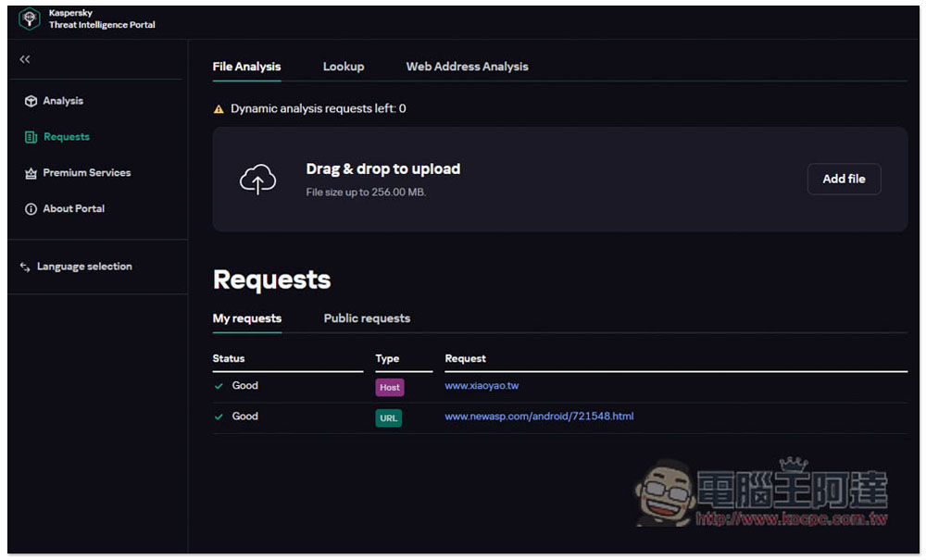Click the About Portal info icon
This screenshot has height=560, width=926.
point(31,209)
